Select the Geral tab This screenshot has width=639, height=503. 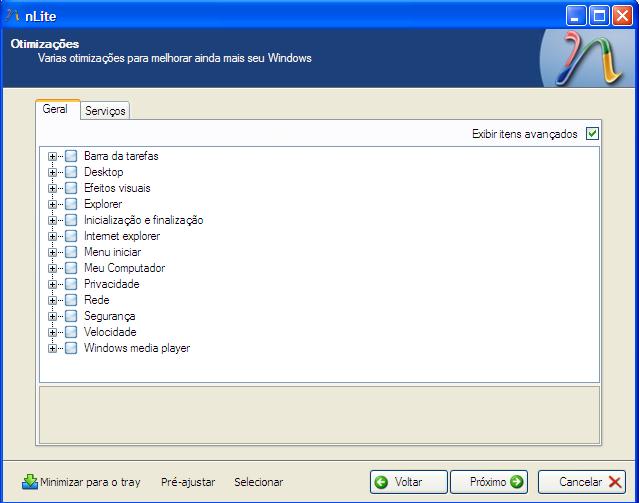pyautogui.click(x=57, y=109)
